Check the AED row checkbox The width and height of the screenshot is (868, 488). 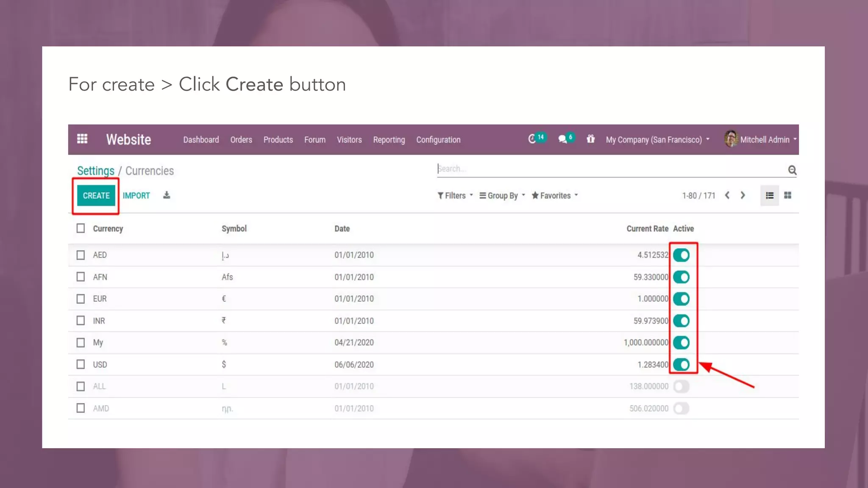pos(81,255)
